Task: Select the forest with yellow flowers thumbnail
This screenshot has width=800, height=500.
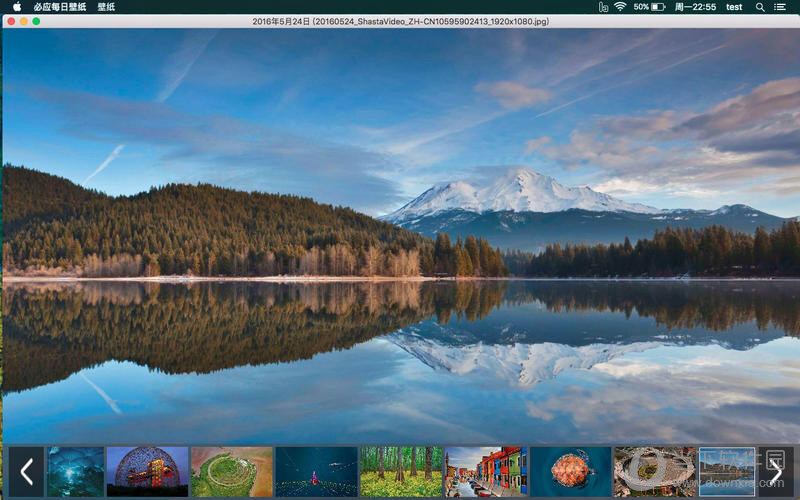Action: click(401, 471)
